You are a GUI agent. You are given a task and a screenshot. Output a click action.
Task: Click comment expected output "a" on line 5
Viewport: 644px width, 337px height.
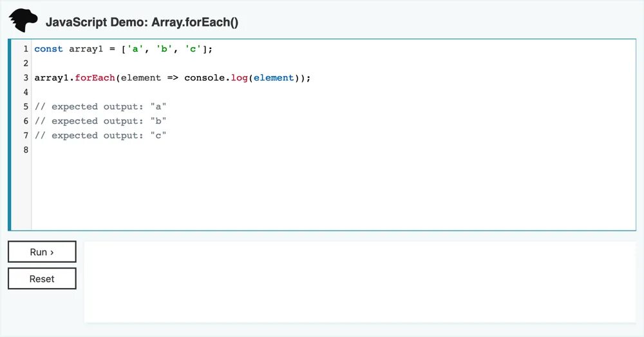coord(100,106)
